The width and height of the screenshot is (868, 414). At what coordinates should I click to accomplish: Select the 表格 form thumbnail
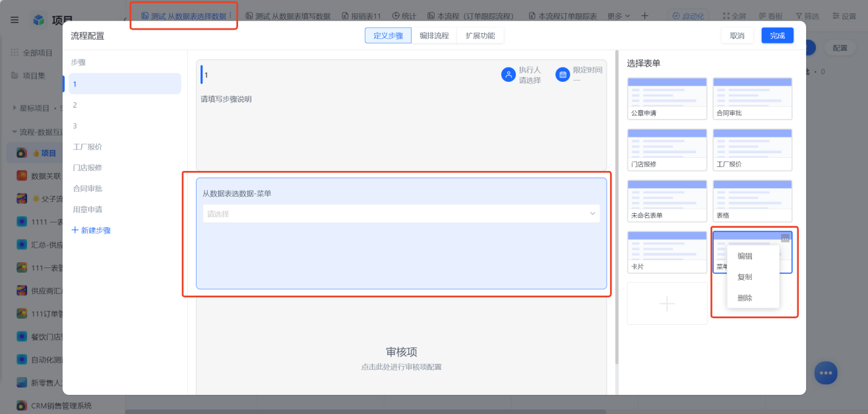[x=753, y=201]
